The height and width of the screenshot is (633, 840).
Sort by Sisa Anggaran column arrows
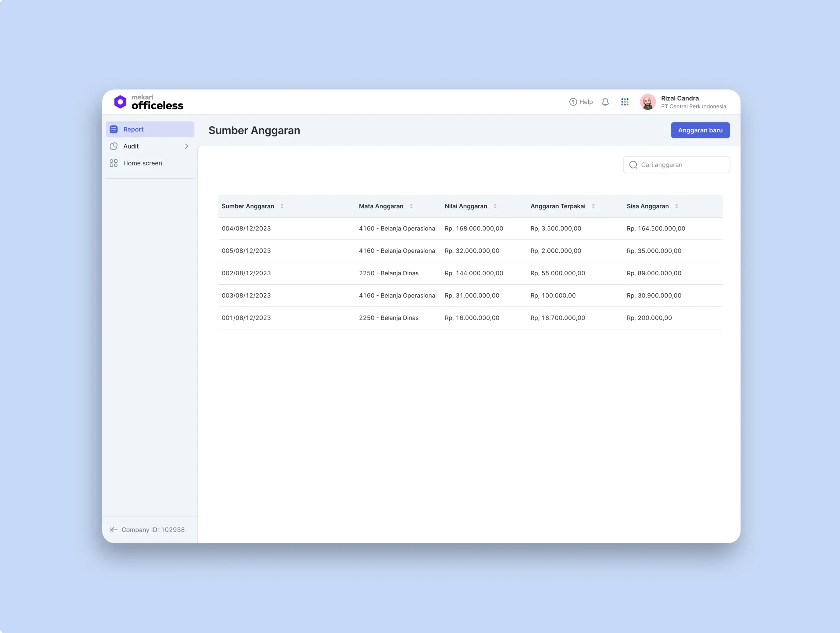676,206
